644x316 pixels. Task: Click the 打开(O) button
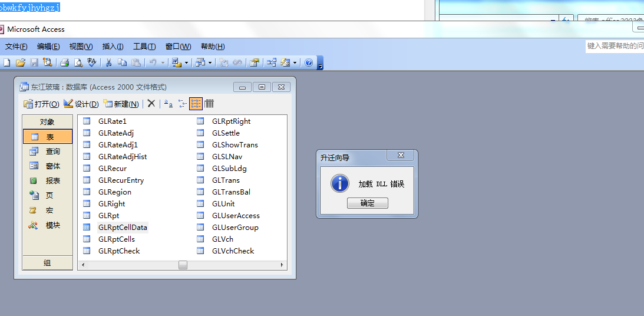tap(41, 104)
